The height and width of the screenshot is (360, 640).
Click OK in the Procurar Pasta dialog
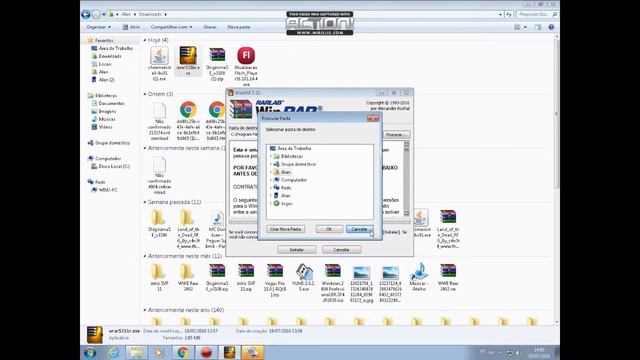coord(329,229)
